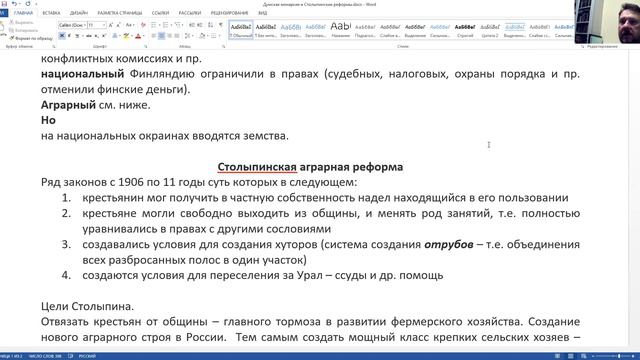Undo the last action

click(14, 4)
